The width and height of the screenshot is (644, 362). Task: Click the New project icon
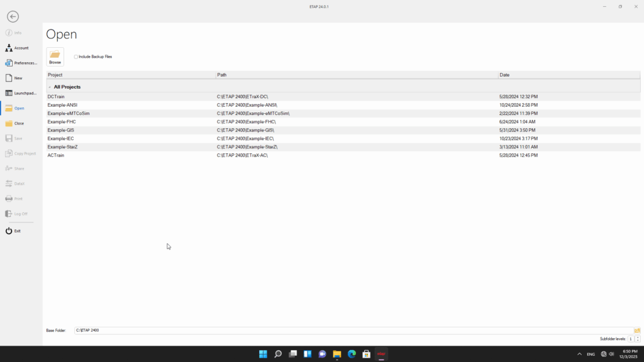[x=9, y=78]
